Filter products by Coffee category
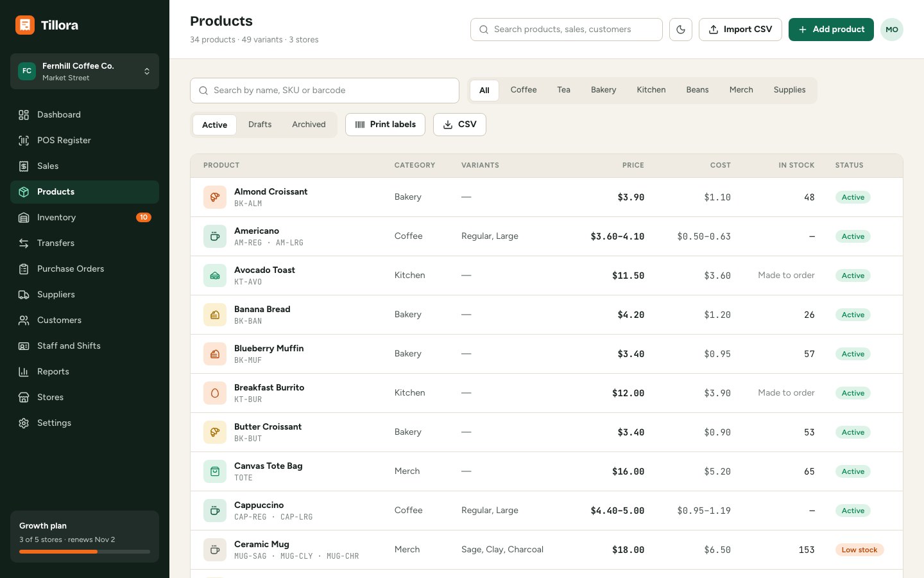Viewport: 924px width, 578px height. 524,90
